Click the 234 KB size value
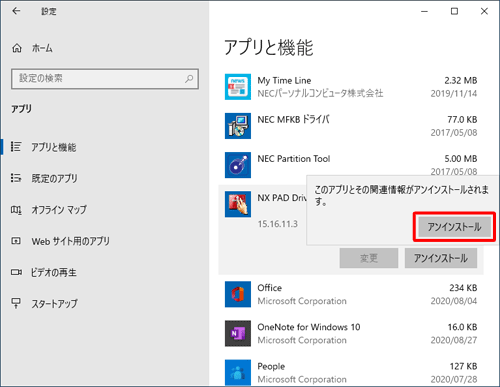500x387 pixels. [x=463, y=288]
